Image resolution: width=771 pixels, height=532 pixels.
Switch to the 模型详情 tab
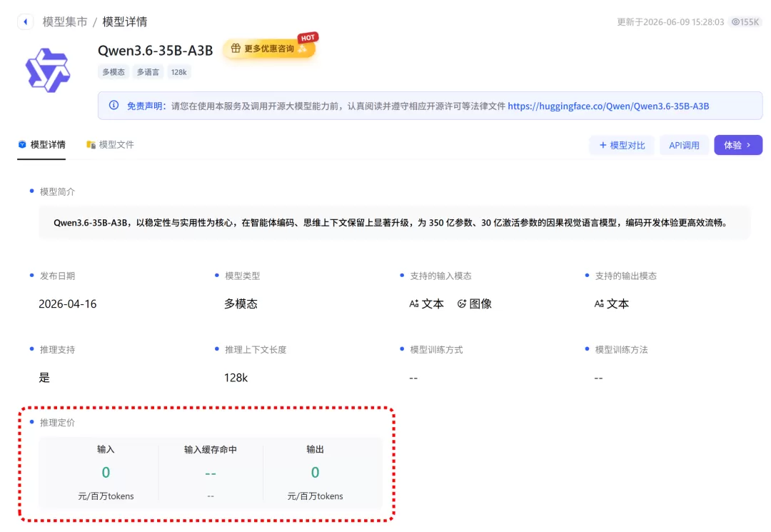[41, 144]
